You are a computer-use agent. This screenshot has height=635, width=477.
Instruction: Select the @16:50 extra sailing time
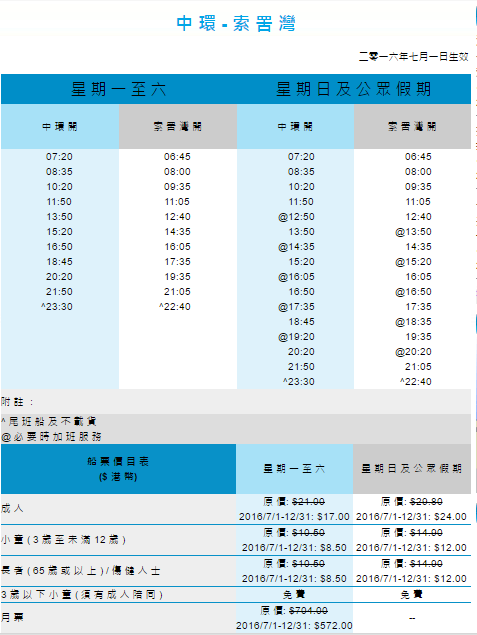[413, 292]
